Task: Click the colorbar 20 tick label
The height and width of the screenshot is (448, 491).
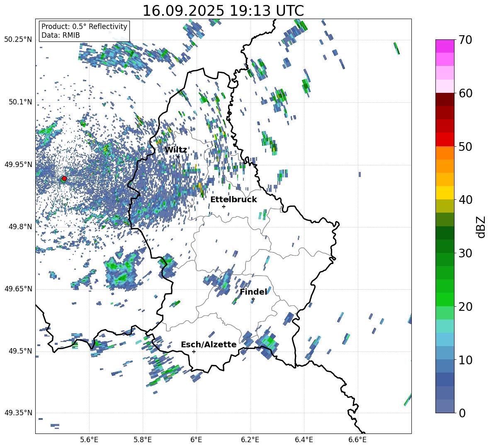Action: tap(466, 306)
